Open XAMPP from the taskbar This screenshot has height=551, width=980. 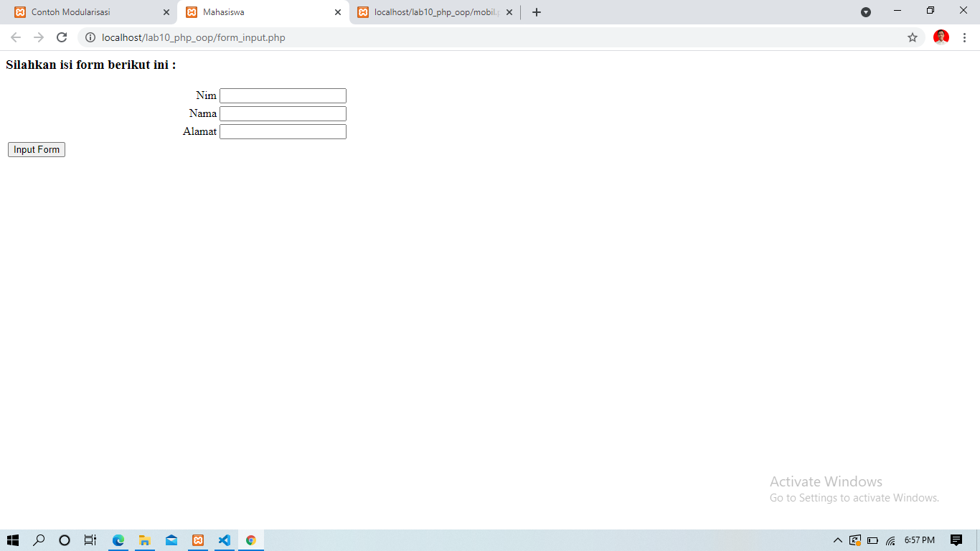[x=198, y=540]
